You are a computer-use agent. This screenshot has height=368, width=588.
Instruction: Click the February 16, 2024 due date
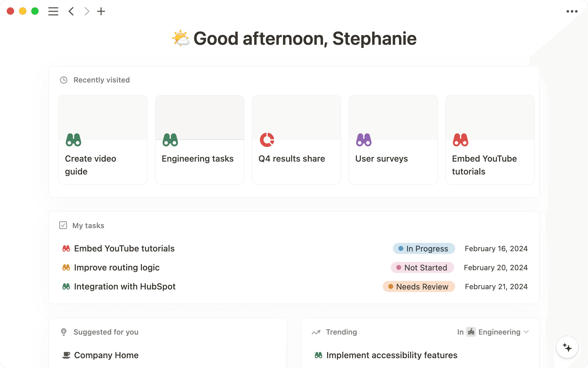[x=496, y=249]
